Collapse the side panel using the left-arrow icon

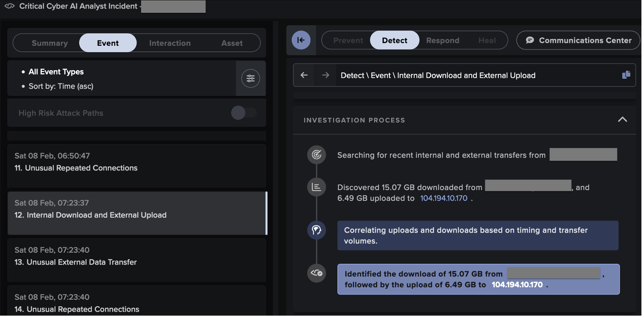tap(301, 40)
